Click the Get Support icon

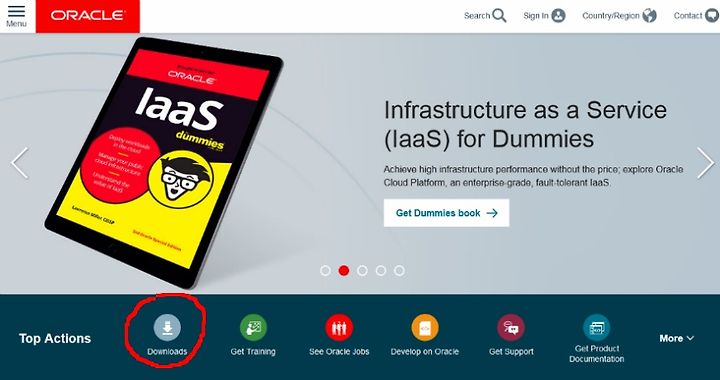point(511,328)
